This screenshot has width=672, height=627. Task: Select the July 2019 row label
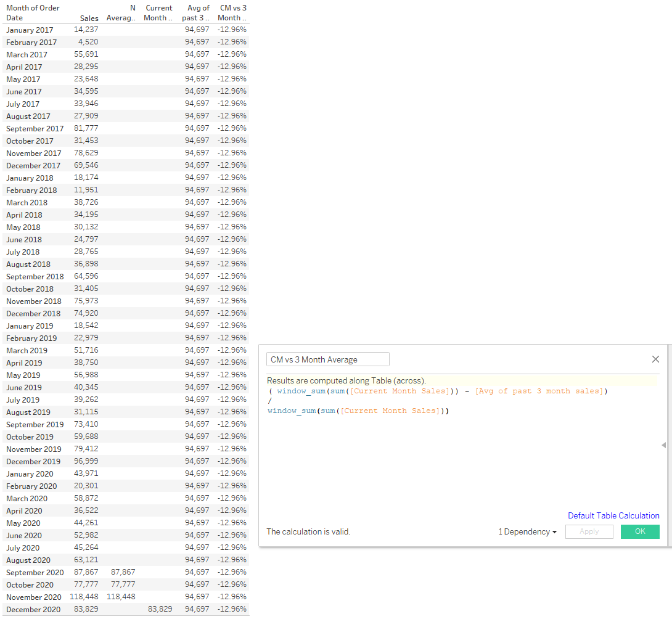coord(23,400)
